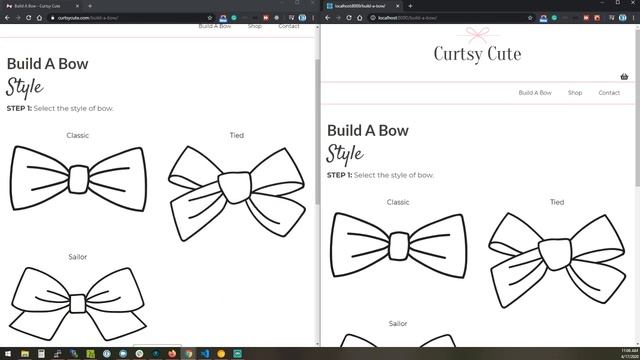640x360 pixels.
Task: Choose Classic bow image in localhost window
Action: pyautogui.click(x=398, y=245)
